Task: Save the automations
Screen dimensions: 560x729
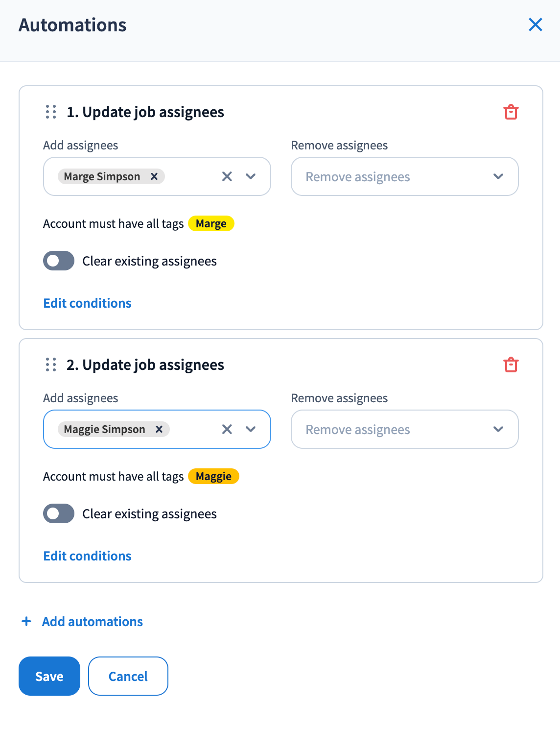Action: pos(49,676)
